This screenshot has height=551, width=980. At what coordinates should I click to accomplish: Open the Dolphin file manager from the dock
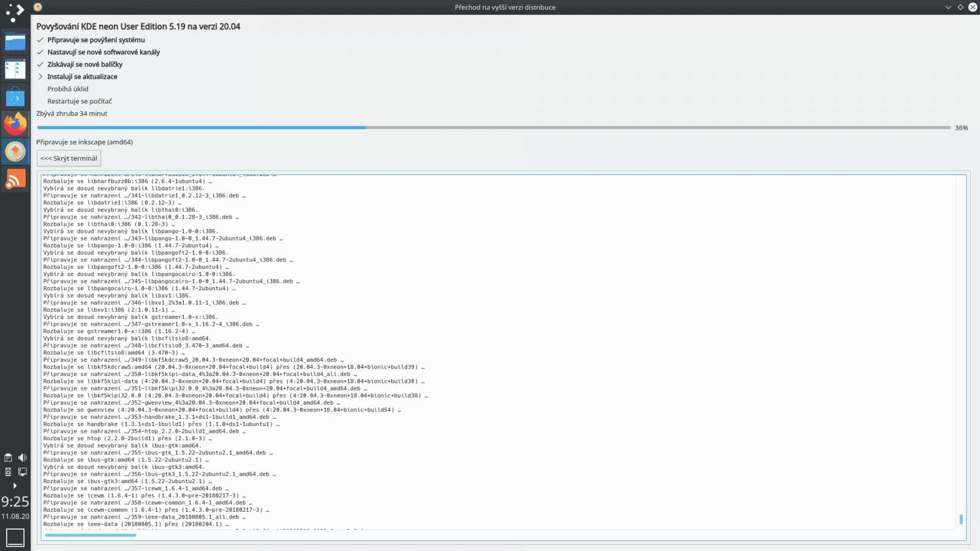point(15,42)
